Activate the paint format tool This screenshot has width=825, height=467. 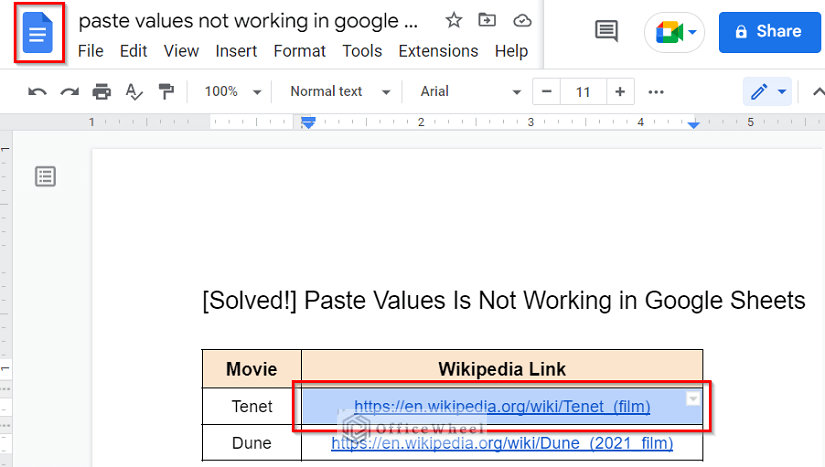click(165, 92)
